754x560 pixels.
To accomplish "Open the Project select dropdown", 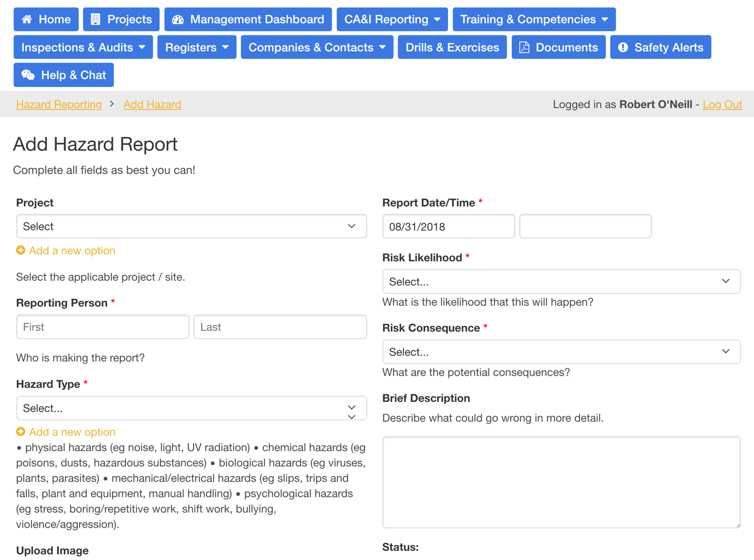I will pyautogui.click(x=191, y=226).
